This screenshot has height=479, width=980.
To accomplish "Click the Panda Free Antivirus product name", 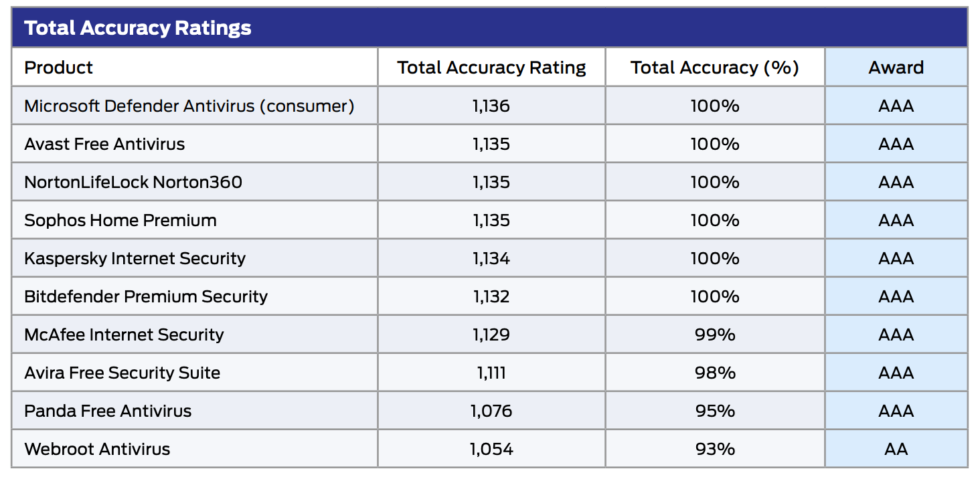I will coord(108,411).
